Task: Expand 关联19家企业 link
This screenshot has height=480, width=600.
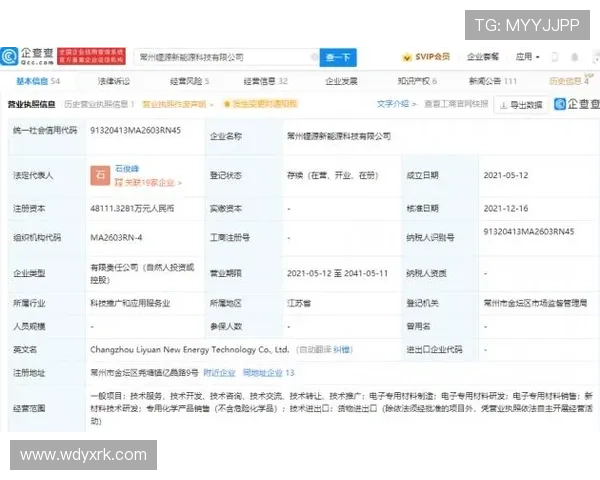Action: point(148,183)
